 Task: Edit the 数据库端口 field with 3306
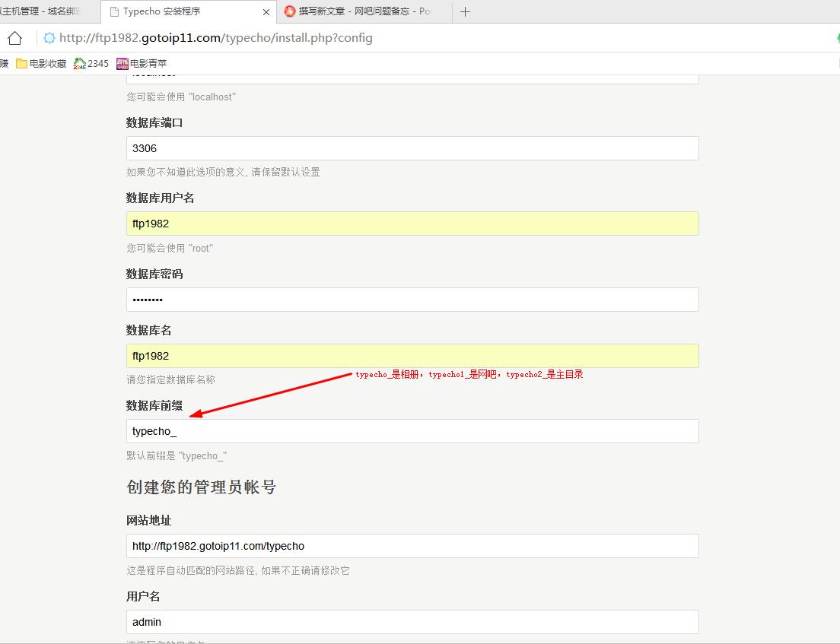pyautogui.click(x=412, y=148)
